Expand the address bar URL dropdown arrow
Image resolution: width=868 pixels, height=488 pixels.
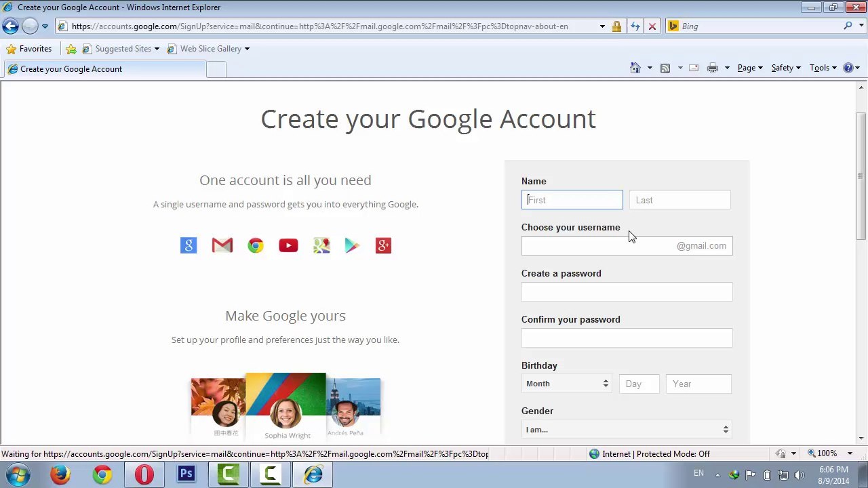(602, 26)
